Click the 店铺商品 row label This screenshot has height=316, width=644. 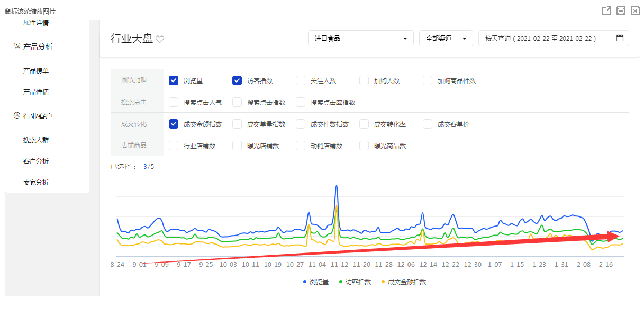click(134, 146)
